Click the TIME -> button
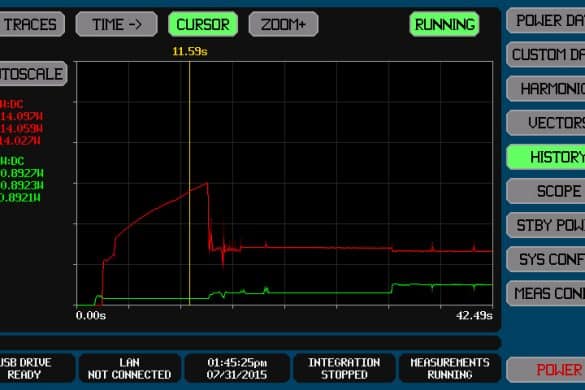Image resolution: width=585 pixels, height=390 pixels. pos(116,24)
